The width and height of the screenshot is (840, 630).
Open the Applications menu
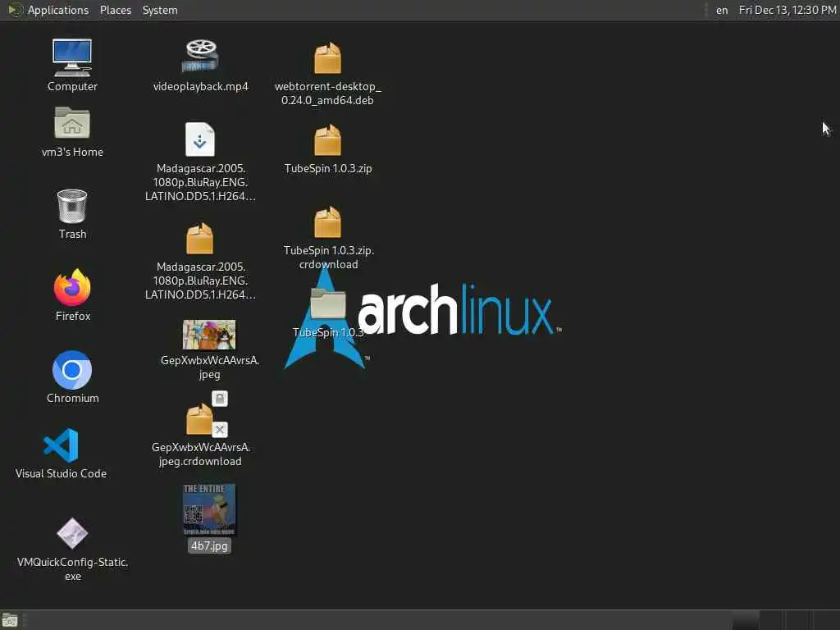(x=58, y=10)
